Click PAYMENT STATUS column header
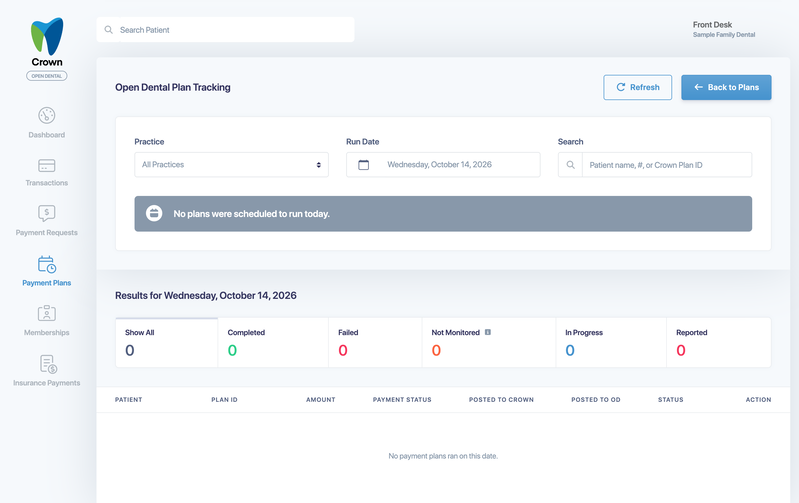Image resolution: width=799 pixels, height=503 pixels. tap(402, 400)
